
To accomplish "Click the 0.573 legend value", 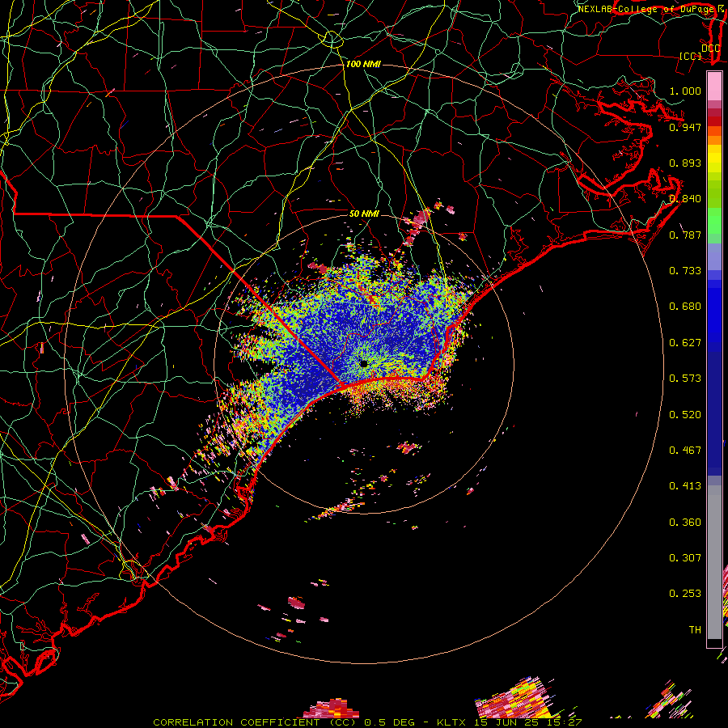I will (685, 379).
